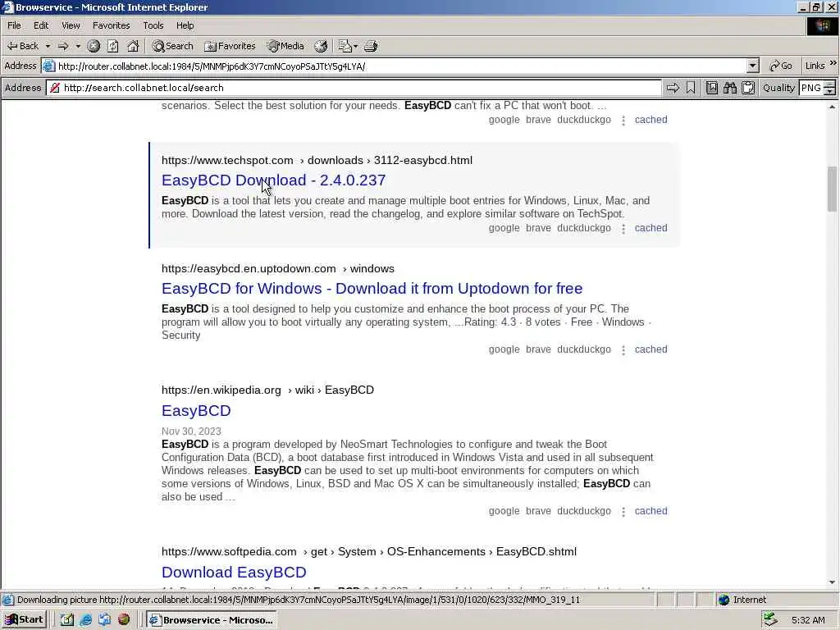Viewport: 840px width, 630px height.
Task: Select the Browservice taskbar button
Action: [x=212, y=620]
